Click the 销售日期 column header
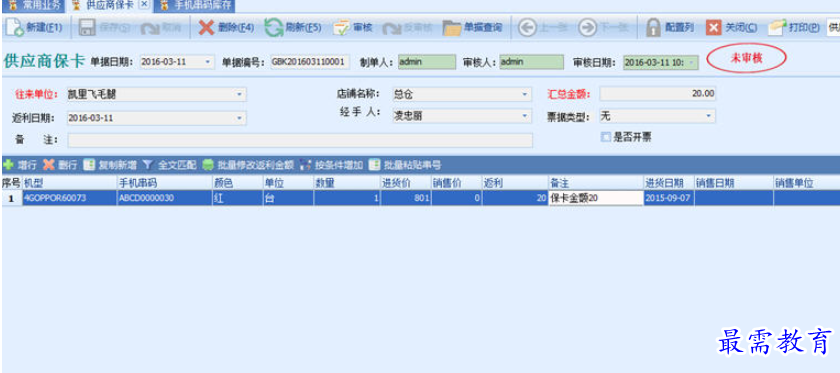The width and height of the screenshot is (840, 373). tap(734, 183)
